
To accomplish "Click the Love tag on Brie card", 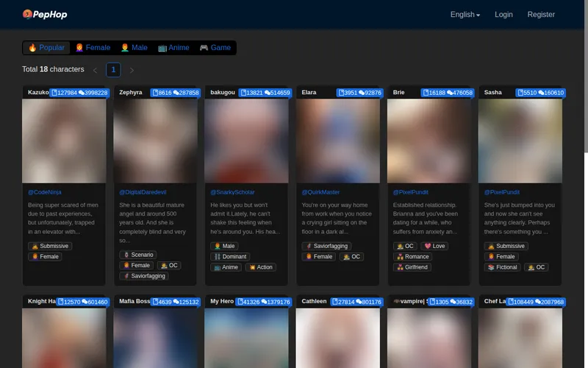I will (x=434, y=246).
